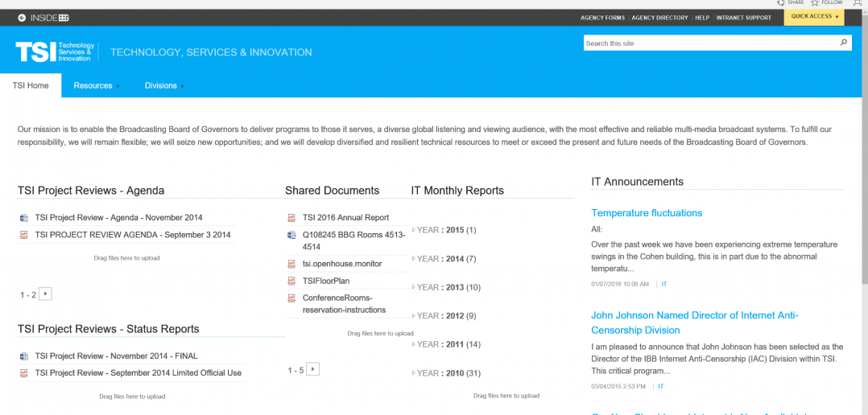Expand YEAR 2011 group
Viewport: 868px width, 415px height.
pyautogui.click(x=414, y=344)
